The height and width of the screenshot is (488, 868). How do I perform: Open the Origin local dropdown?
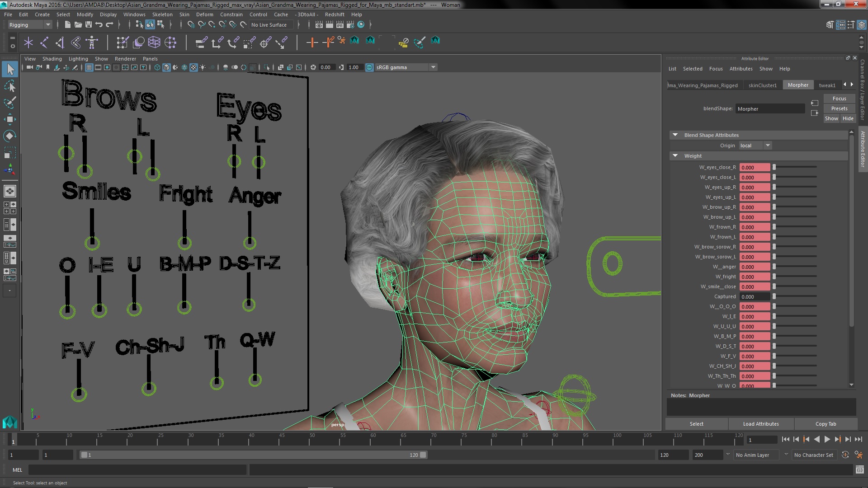(755, 145)
